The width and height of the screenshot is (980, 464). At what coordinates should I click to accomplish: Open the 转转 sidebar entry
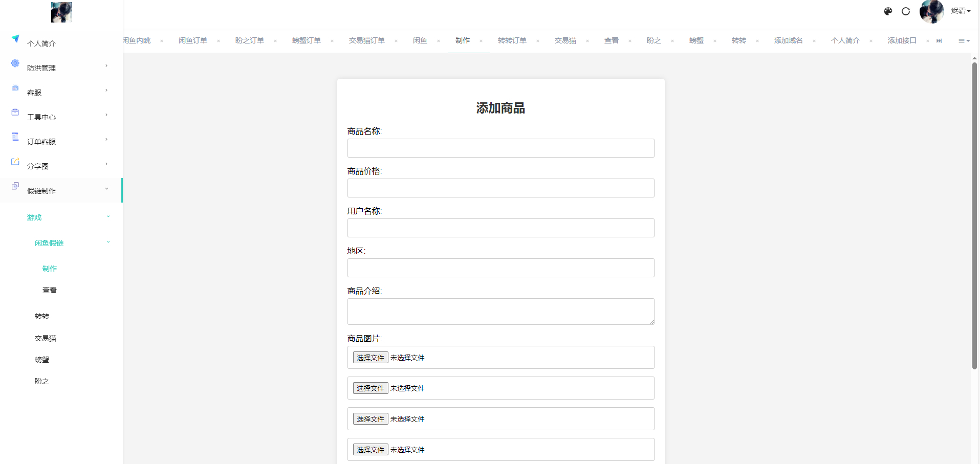(42, 316)
